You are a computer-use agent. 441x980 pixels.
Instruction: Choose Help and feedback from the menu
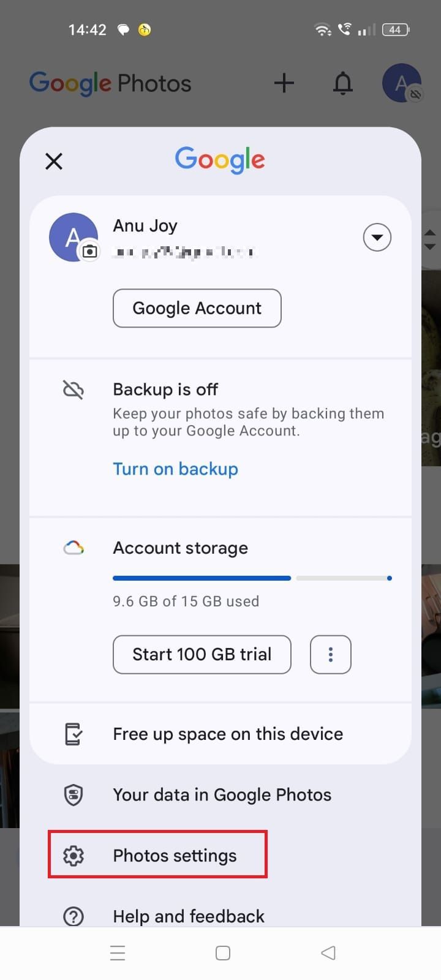pos(188,916)
